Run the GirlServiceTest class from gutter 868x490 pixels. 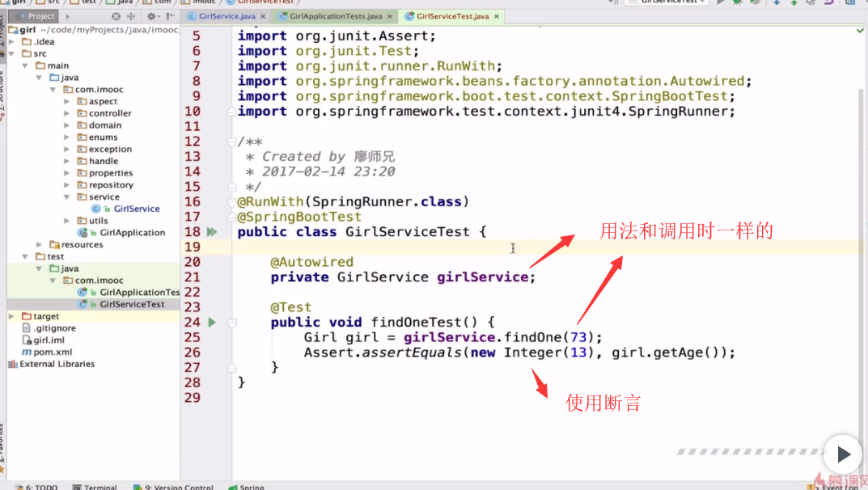point(211,232)
